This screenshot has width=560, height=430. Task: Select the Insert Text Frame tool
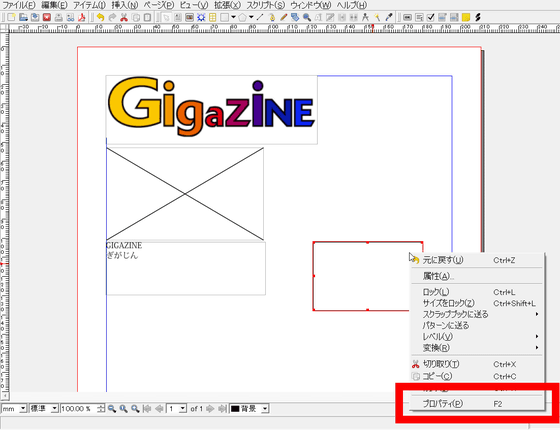coord(178,17)
